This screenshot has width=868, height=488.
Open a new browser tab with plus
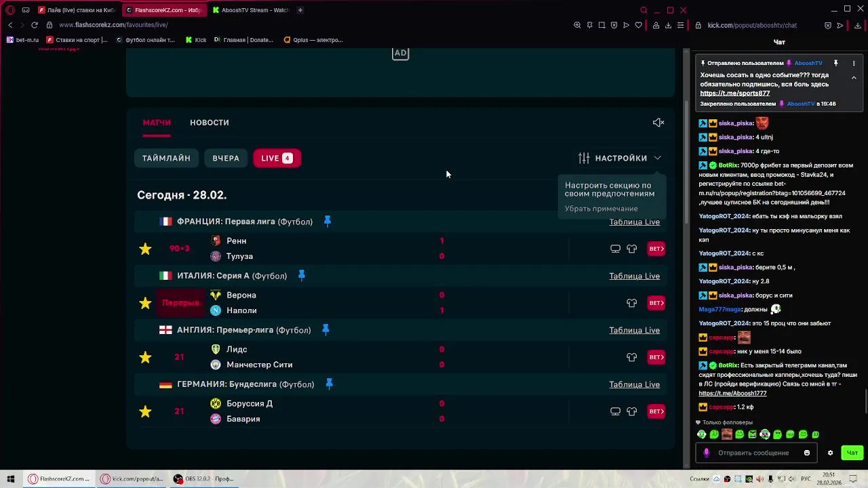pos(300,10)
